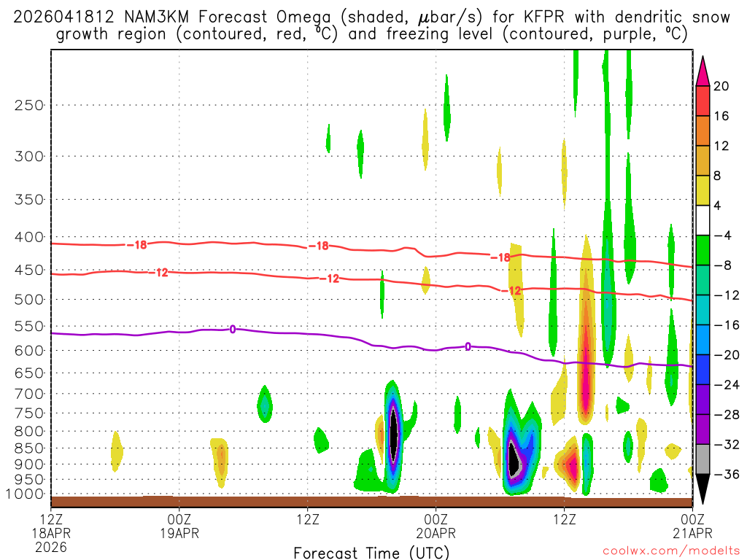Click the 00Z tick label above 21APR

[x=693, y=519]
